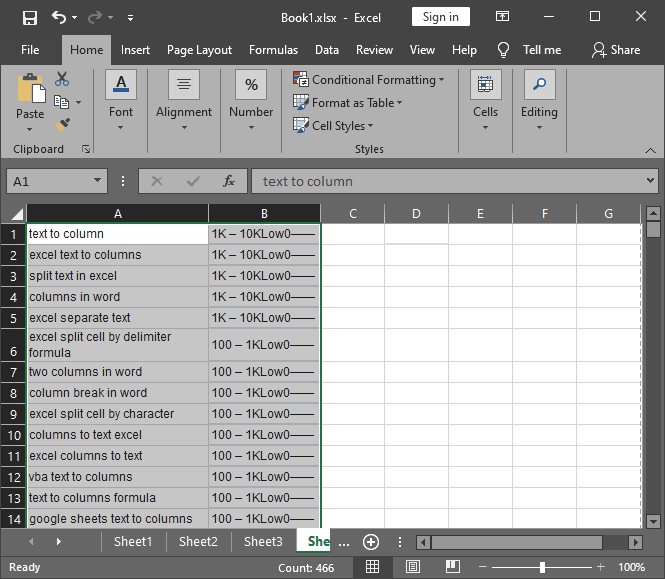Open zoom level 100% dialog
Screen dimensions: 665x579
click(631, 567)
